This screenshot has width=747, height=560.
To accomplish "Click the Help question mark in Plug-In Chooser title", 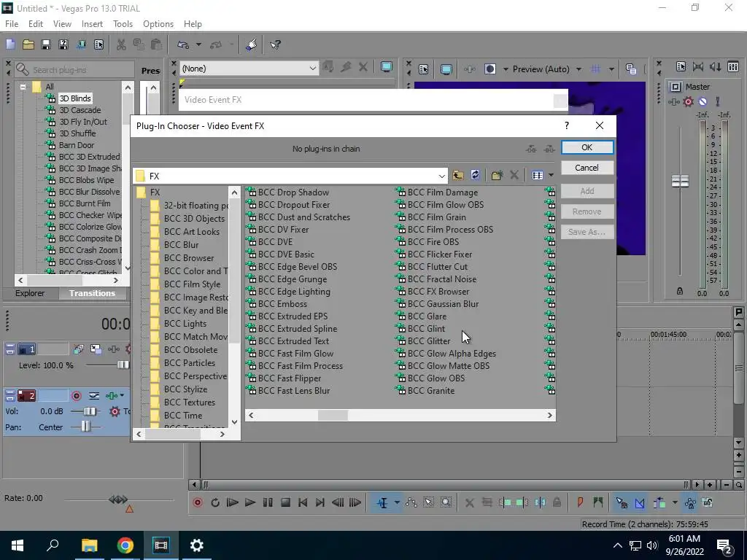I will tap(566, 125).
